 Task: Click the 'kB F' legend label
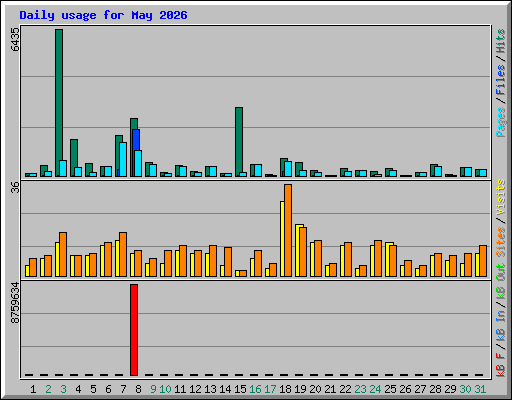point(501,365)
